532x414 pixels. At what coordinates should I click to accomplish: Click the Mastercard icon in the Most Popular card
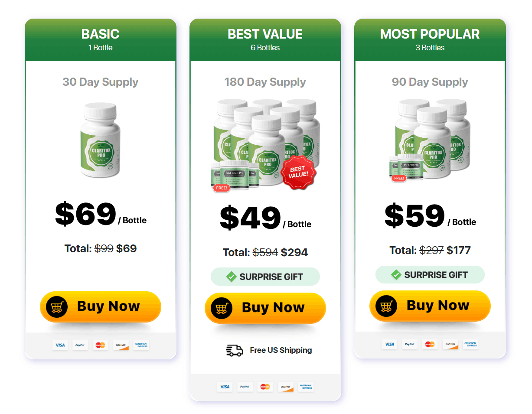point(430,344)
